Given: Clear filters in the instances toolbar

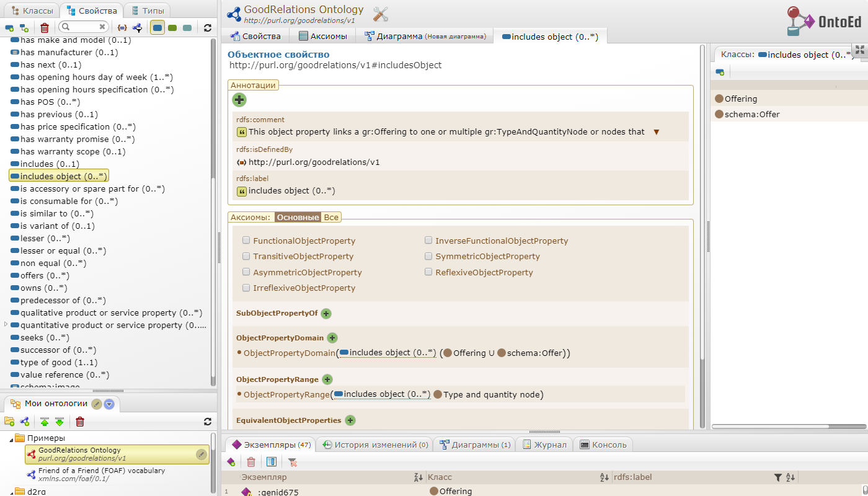Looking at the screenshot, I should [x=293, y=462].
